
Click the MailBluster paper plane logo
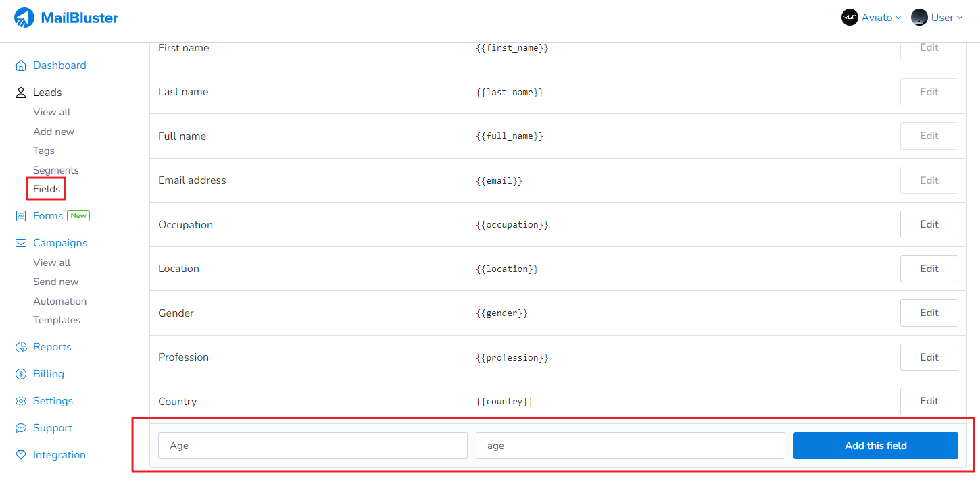(24, 18)
